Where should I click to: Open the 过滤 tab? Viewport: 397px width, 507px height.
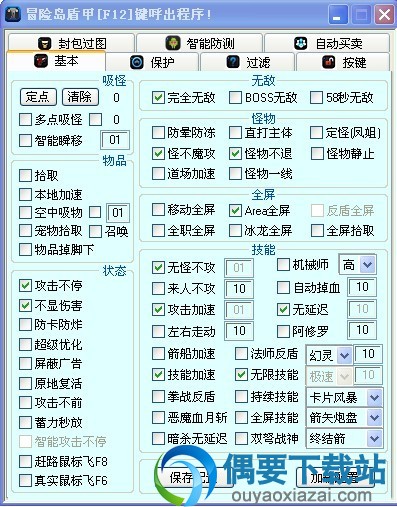[x=247, y=62]
